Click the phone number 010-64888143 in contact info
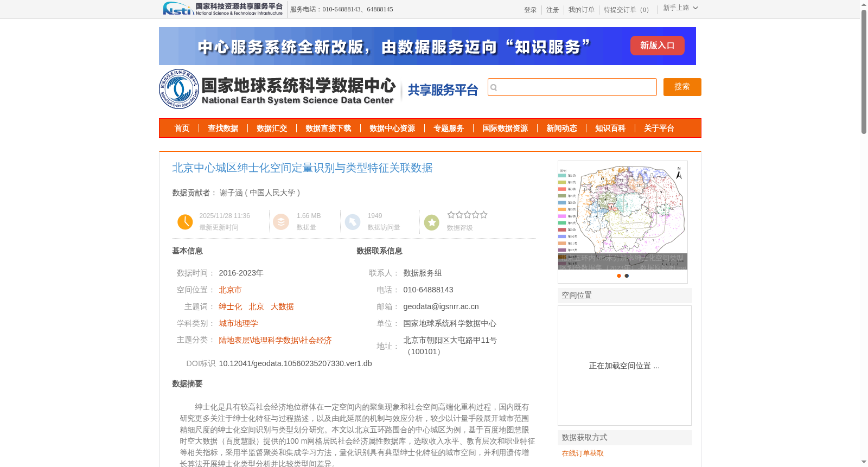Screen dimensions: 868x467 tap(428, 290)
